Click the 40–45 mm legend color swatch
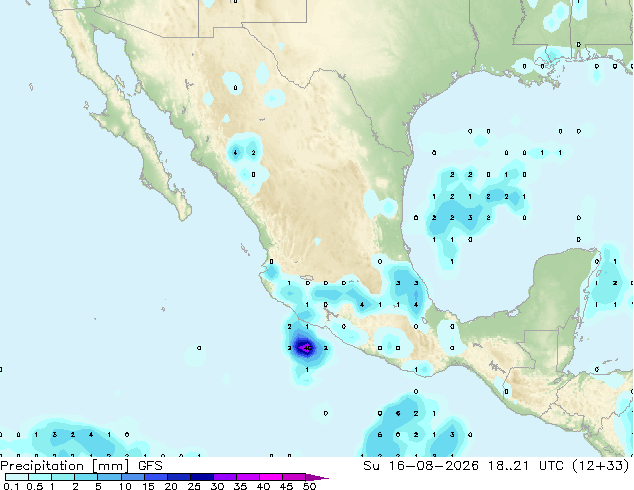 [x=271, y=477]
